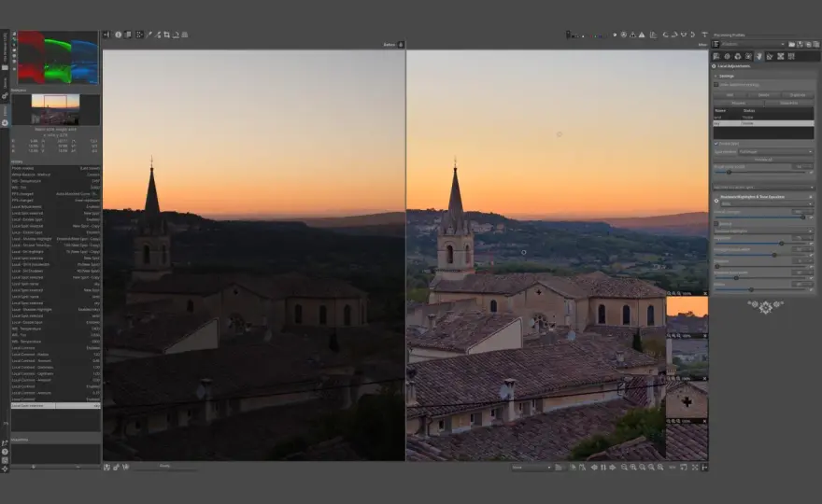Toggle the Before view lock
The width and height of the screenshot is (822, 504).
[401, 45]
